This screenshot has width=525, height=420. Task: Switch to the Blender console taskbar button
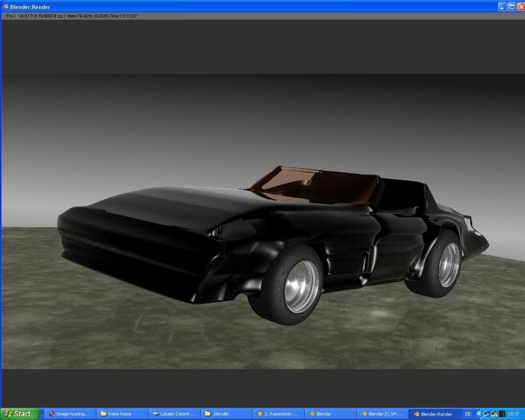coord(329,414)
